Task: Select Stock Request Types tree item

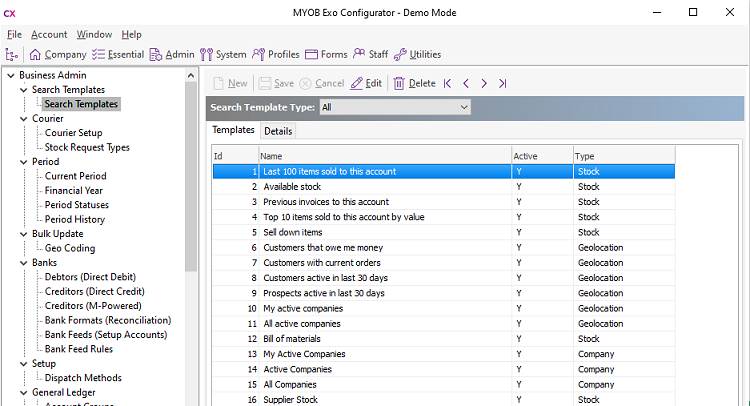Action: (x=87, y=147)
